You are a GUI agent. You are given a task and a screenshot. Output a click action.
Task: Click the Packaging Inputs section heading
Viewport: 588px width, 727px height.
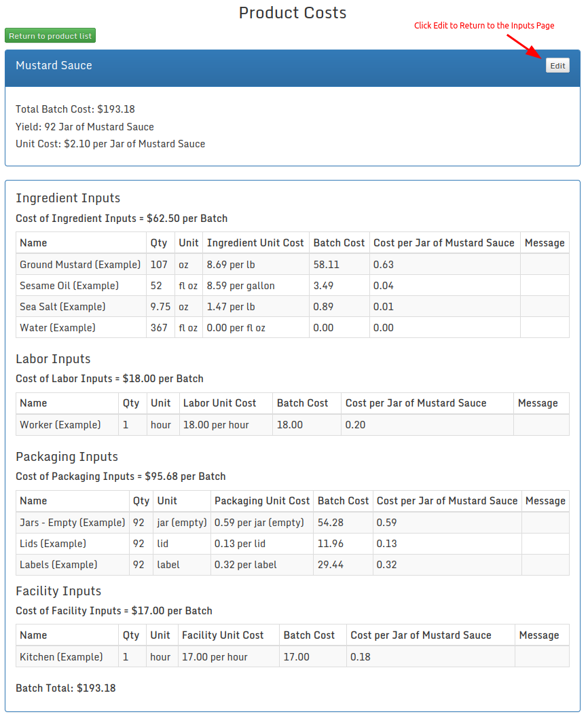tap(67, 457)
